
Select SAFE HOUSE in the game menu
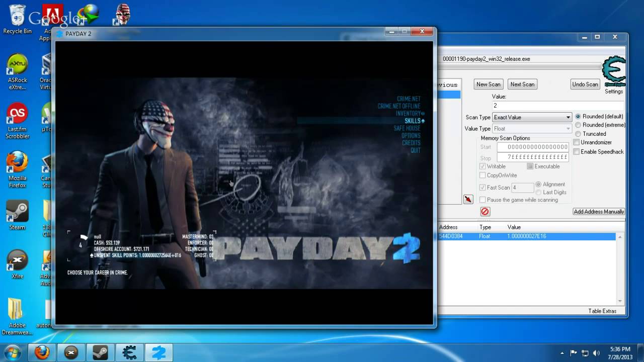[407, 128]
